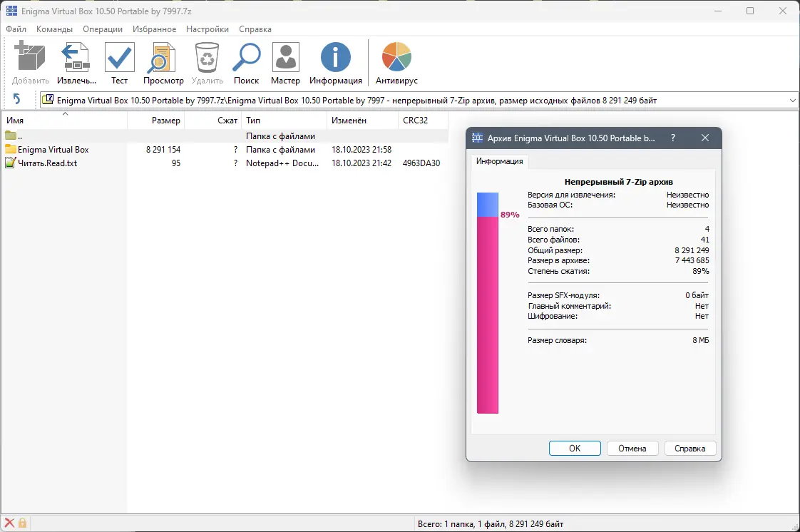Open the Файл menu

click(16, 29)
